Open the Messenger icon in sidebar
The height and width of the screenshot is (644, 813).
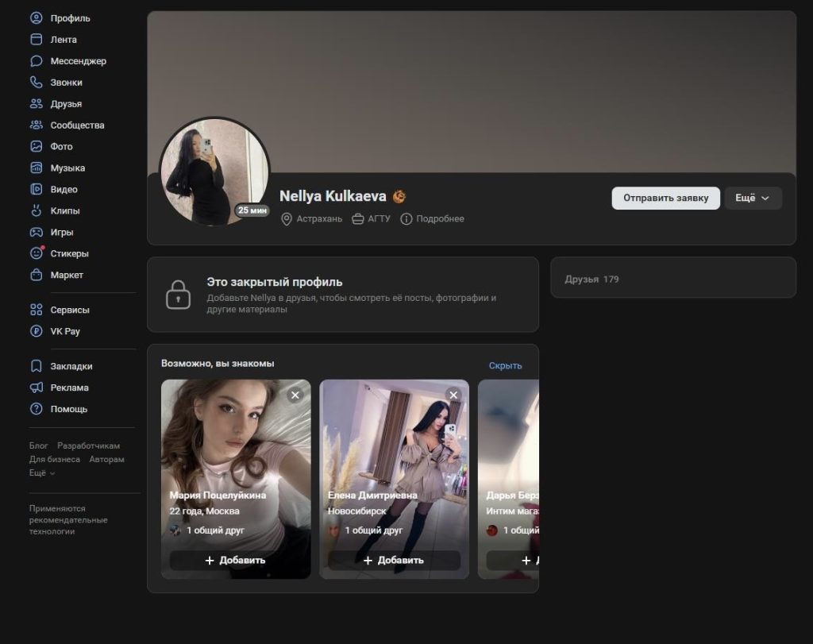(36, 61)
